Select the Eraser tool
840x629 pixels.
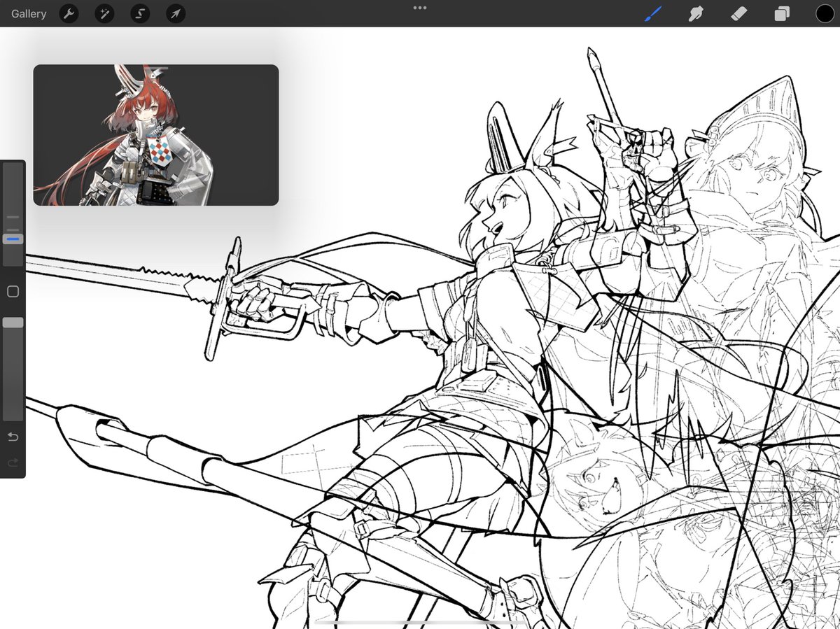coord(739,13)
